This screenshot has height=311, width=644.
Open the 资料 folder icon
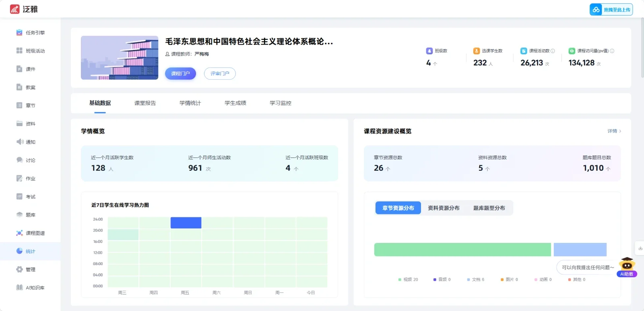19,124
